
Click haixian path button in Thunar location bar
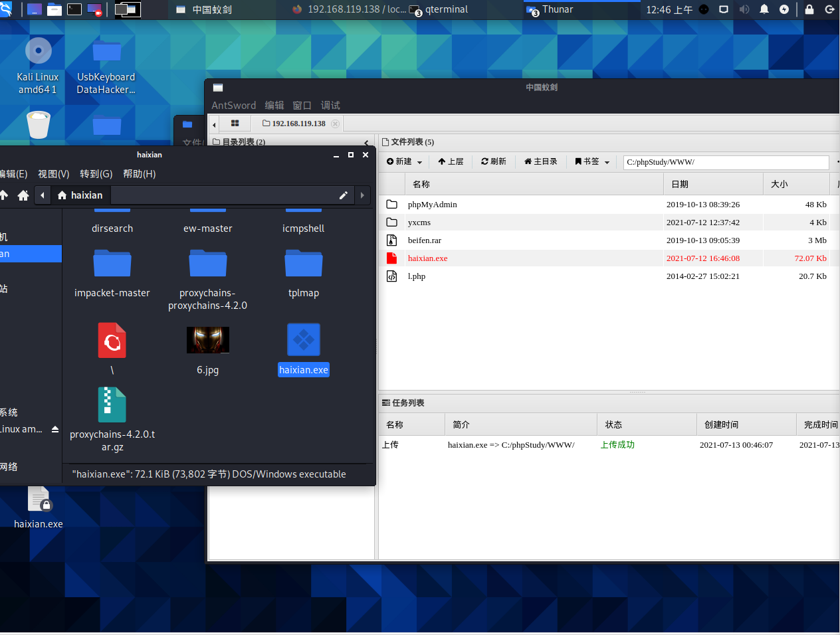point(80,195)
